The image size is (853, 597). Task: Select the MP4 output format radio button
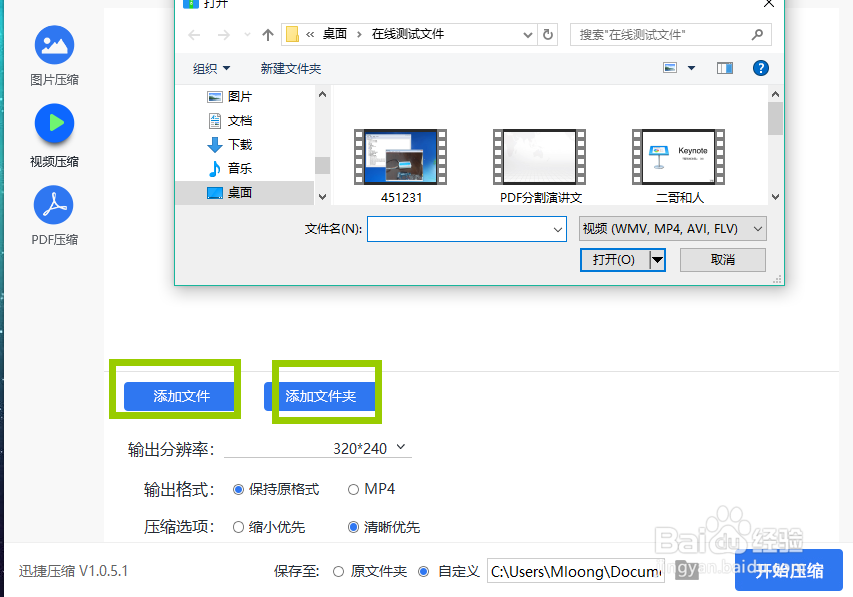pyautogui.click(x=352, y=489)
